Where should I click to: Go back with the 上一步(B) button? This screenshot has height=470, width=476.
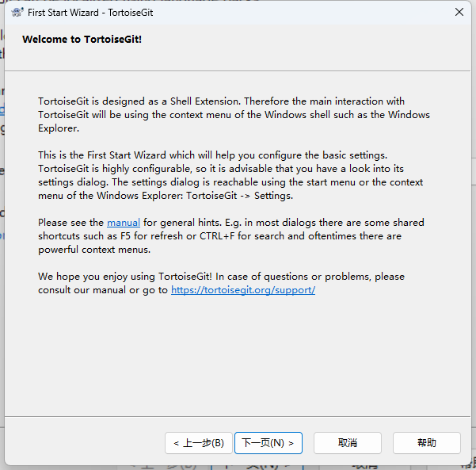coord(199,443)
